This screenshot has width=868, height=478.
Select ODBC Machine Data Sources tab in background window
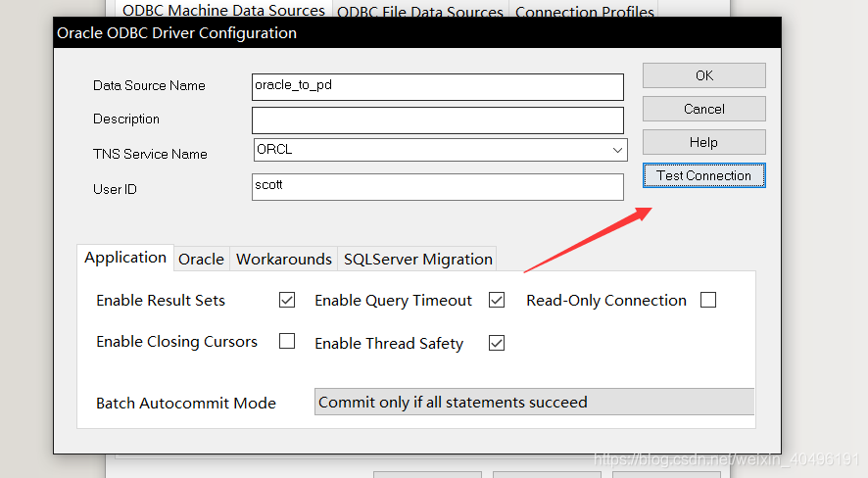tap(223, 10)
